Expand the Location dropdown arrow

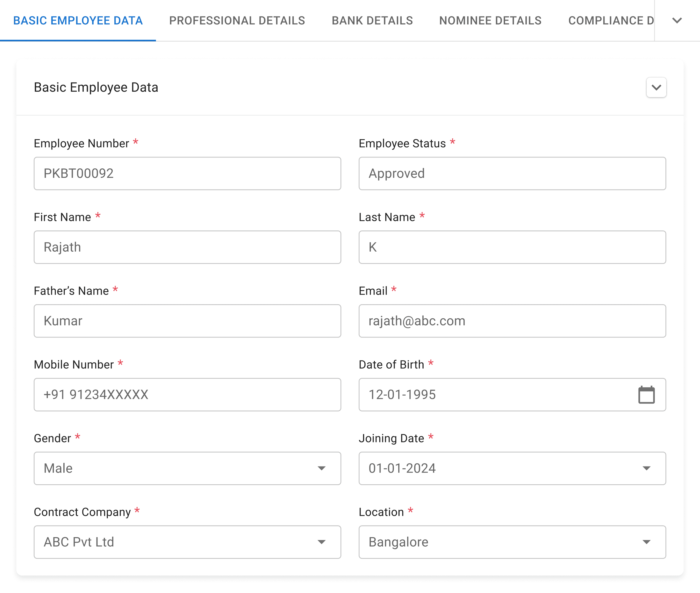(x=646, y=542)
